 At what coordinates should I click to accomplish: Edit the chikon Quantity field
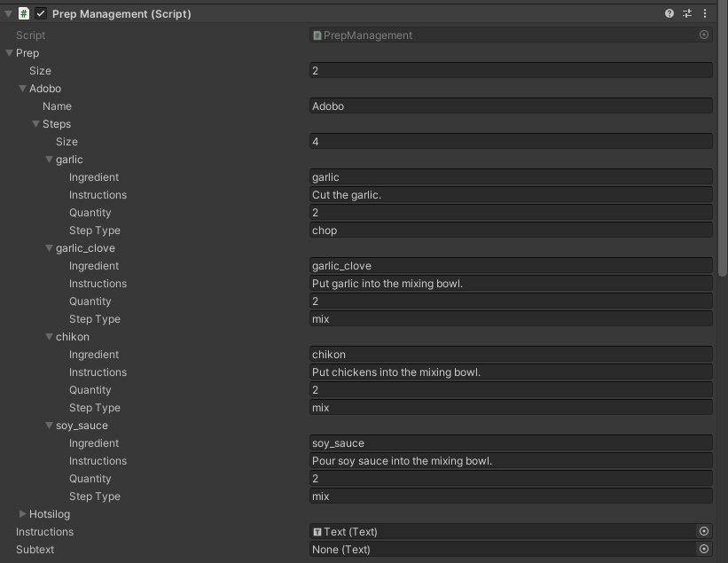click(x=511, y=390)
